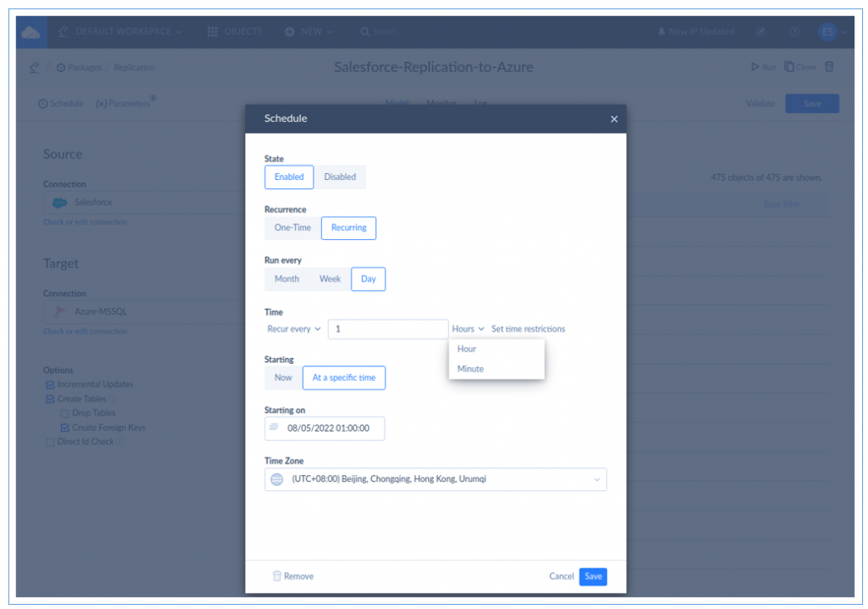Screen dimensions: 868x609
Task: Select Hour from the dropdown list
Action: [x=497, y=349]
